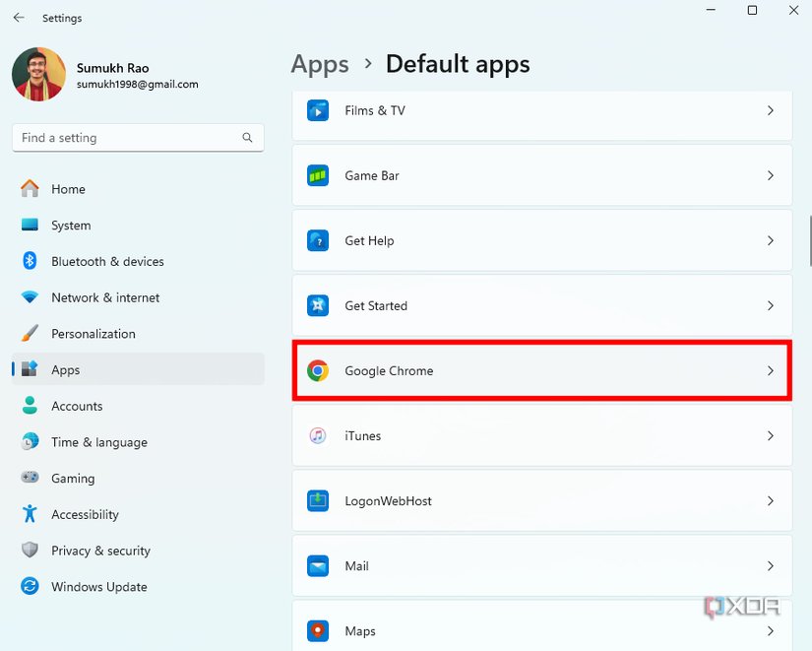Switch to Privacy & security settings
The width and height of the screenshot is (812, 651).
(x=100, y=551)
